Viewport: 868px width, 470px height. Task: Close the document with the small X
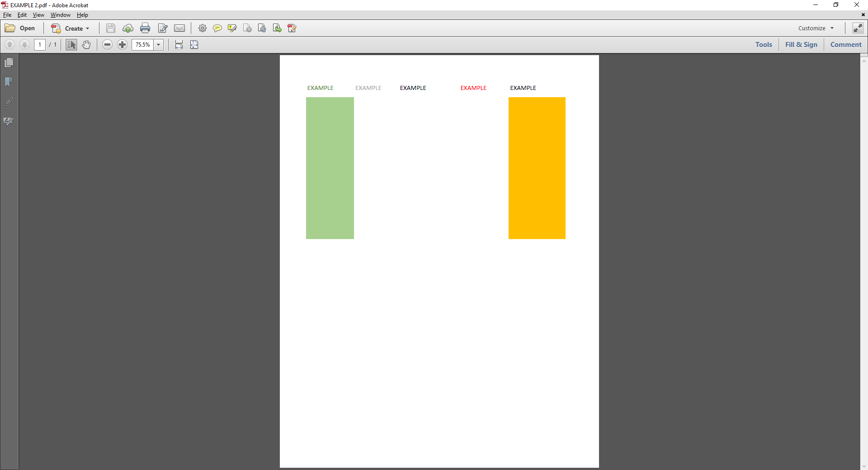tap(863, 15)
